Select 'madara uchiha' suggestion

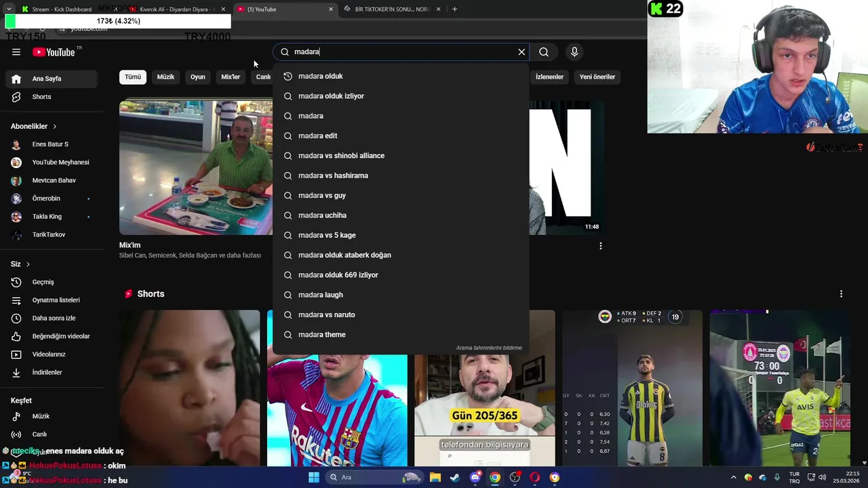[401, 216]
